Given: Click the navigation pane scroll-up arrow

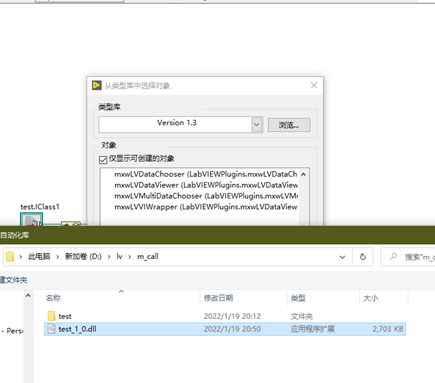Looking at the screenshot, I should point(28,296).
